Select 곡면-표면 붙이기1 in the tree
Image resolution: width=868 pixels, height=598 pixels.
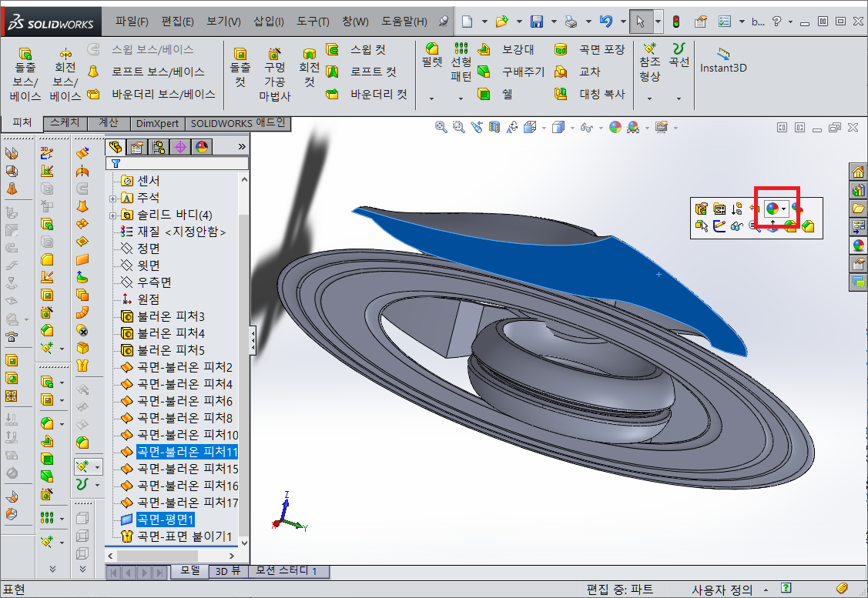pos(176,537)
